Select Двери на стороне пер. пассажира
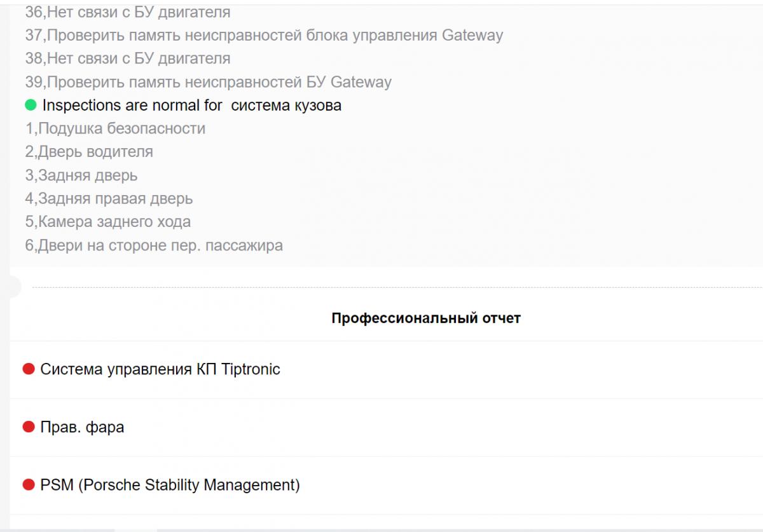This screenshot has height=532, width=763. (154, 245)
